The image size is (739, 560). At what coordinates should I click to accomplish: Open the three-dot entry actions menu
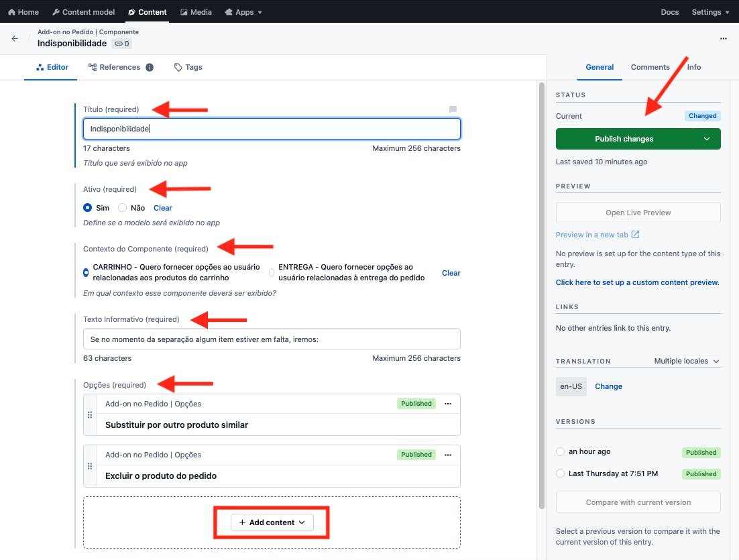point(723,39)
